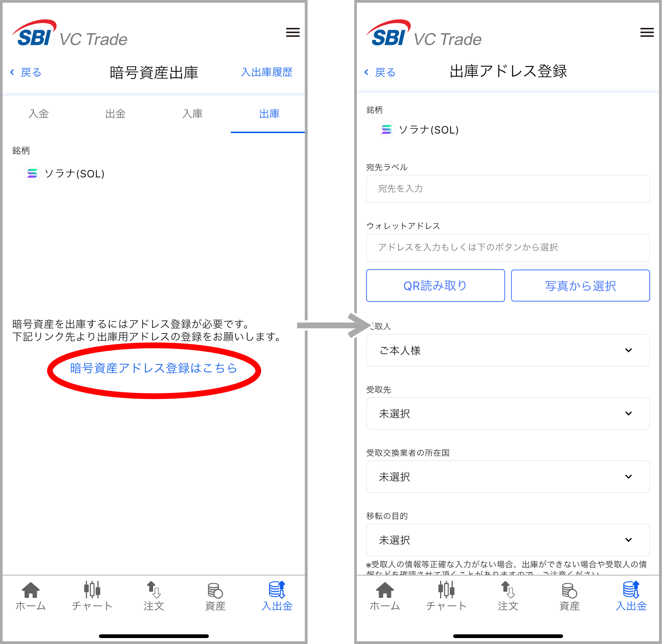Switch to the 入庫 tab

193,114
